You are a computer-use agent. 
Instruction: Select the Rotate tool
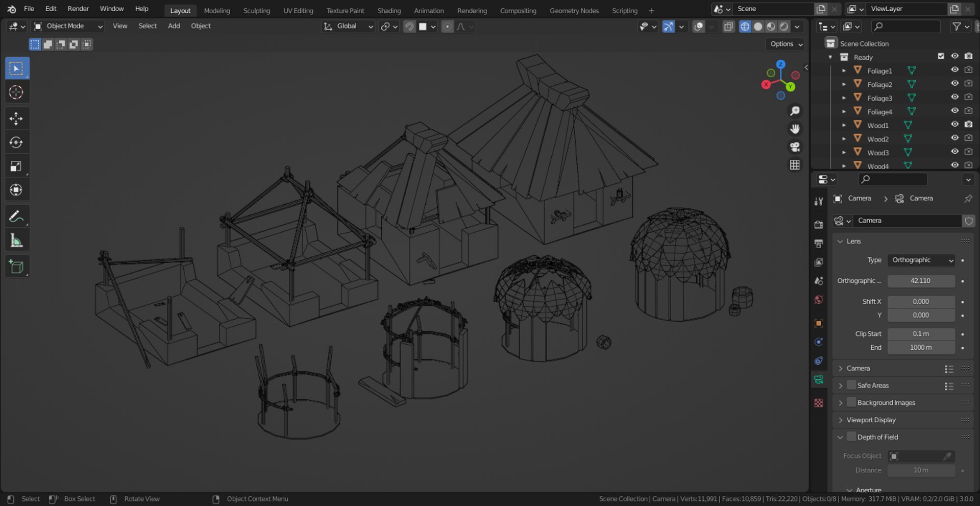click(x=16, y=142)
